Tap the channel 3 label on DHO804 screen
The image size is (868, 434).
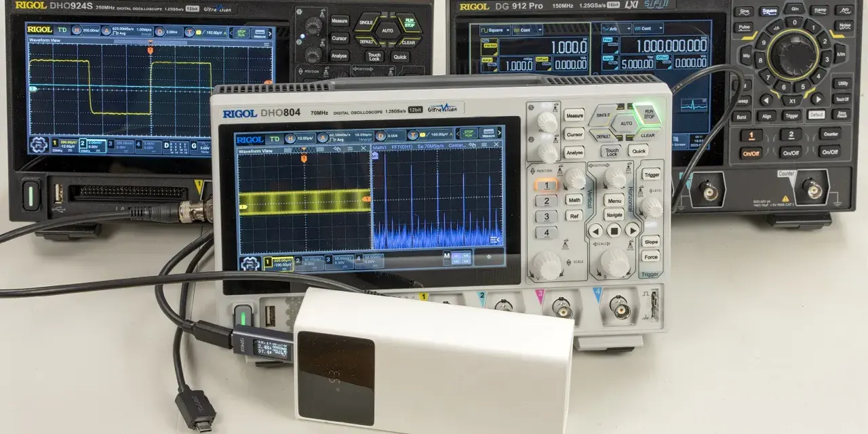point(328,260)
